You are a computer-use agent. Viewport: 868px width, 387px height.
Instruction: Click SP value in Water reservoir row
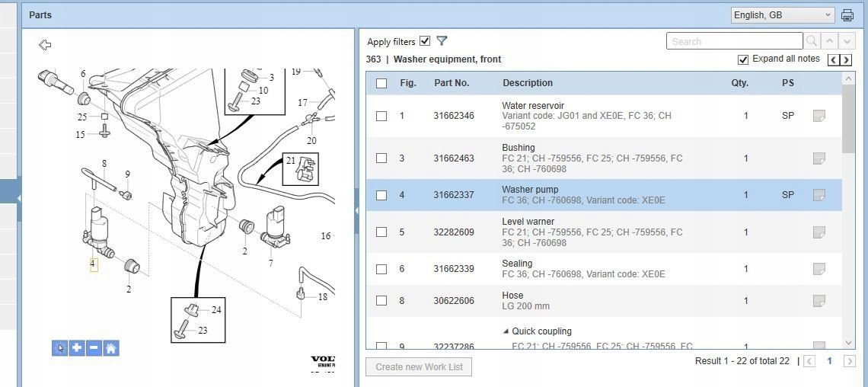tap(788, 116)
